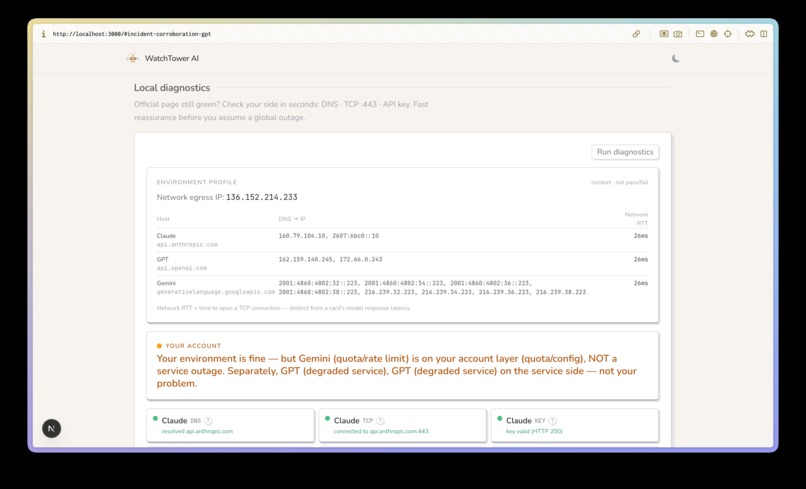Viewport: 806px width, 489px height.
Task: Click the WatchTower AI title text
Action: 172,59
